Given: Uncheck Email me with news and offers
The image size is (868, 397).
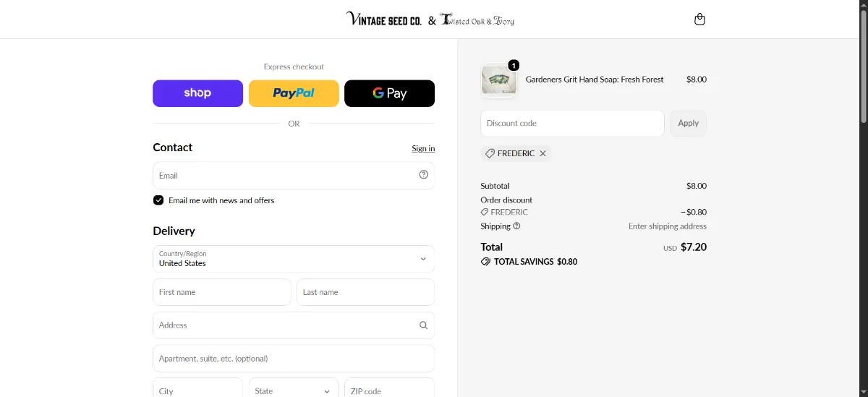Looking at the screenshot, I should pyautogui.click(x=158, y=200).
